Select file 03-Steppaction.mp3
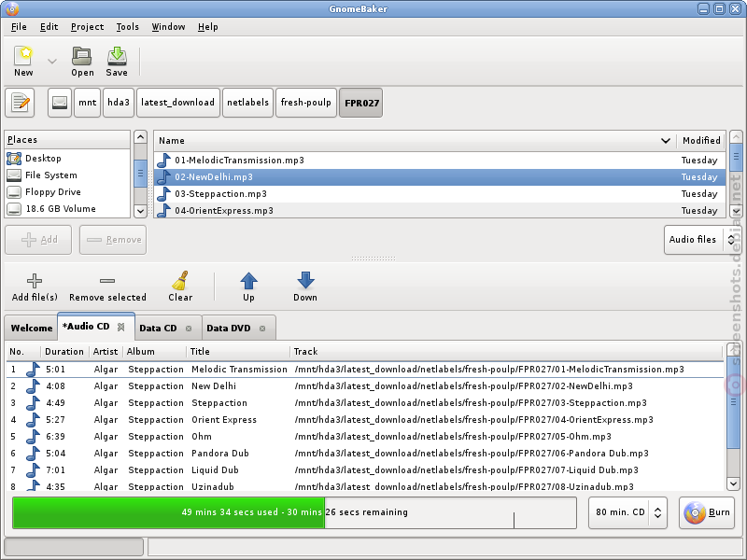This screenshot has width=747, height=560. [439, 194]
